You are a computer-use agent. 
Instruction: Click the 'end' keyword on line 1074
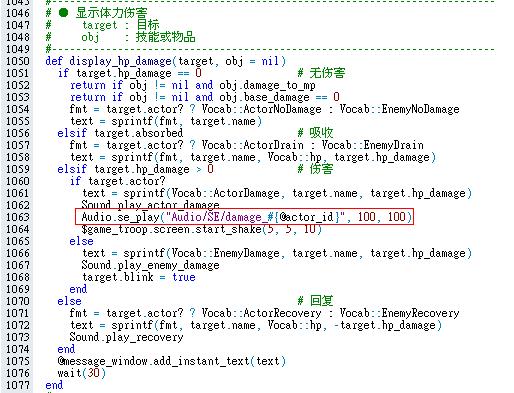click(x=66, y=349)
